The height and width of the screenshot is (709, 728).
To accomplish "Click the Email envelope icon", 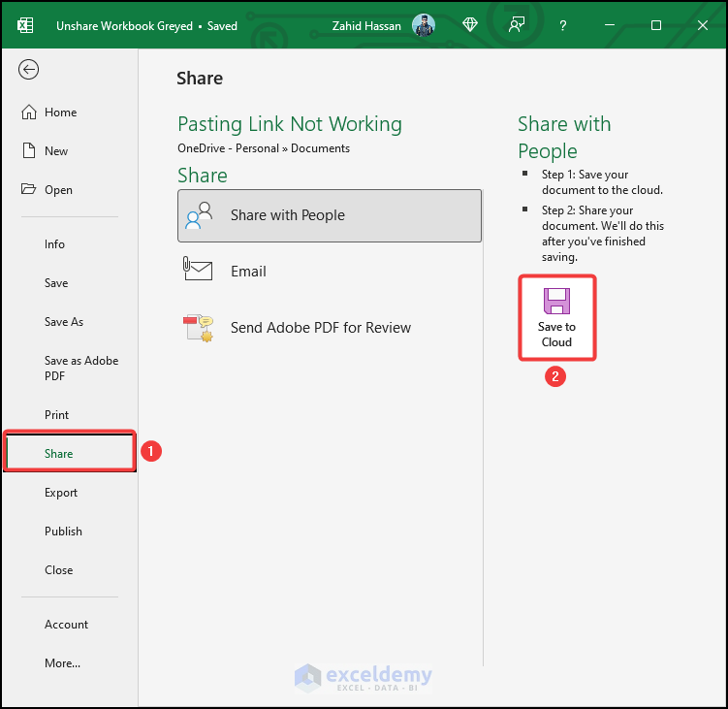I will pos(198,271).
